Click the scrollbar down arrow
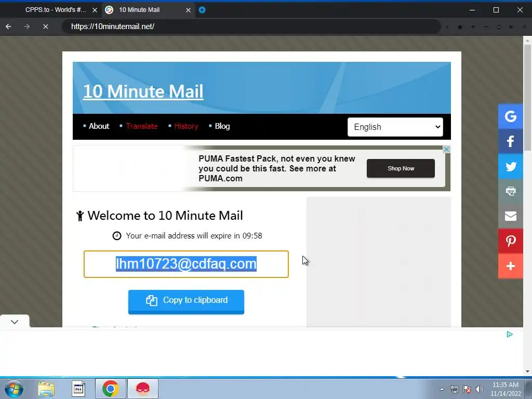 click(x=527, y=371)
